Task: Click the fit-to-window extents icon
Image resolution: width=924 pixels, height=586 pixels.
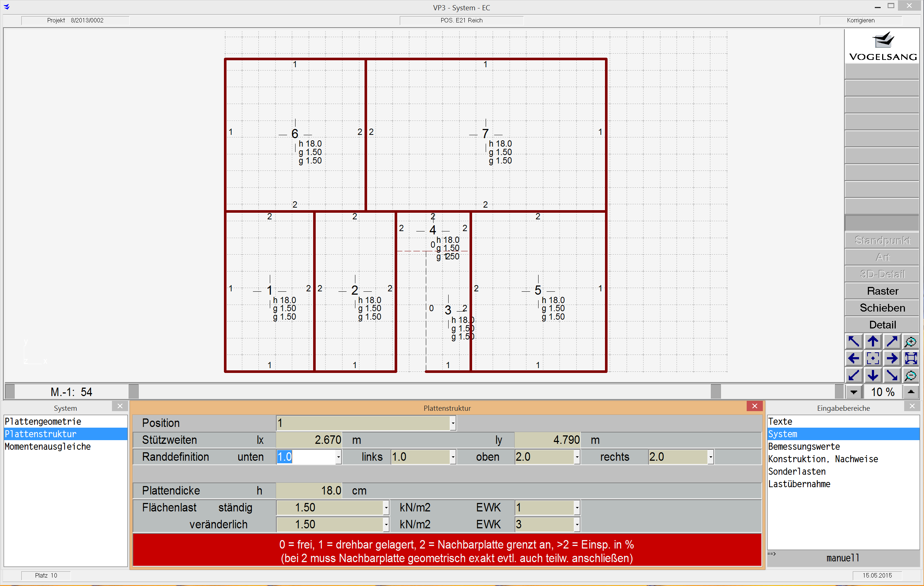Action: click(910, 359)
